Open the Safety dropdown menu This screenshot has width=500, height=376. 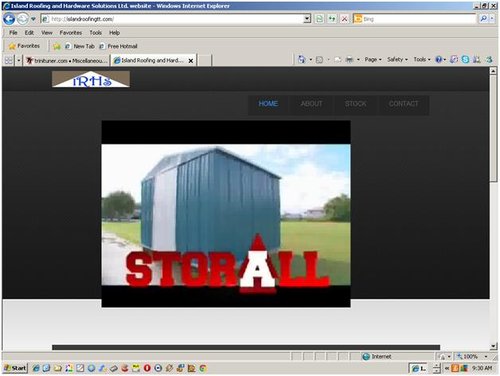click(x=397, y=59)
